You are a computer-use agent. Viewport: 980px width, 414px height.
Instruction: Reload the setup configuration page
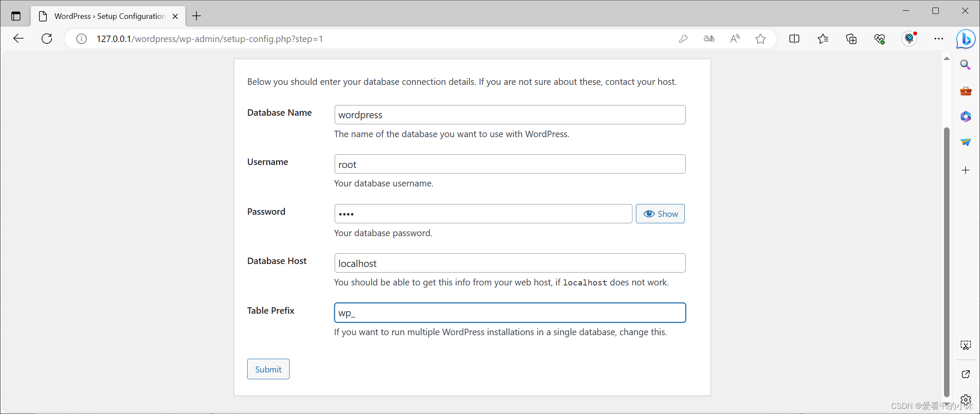pyautogui.click(x=47, y=39)
